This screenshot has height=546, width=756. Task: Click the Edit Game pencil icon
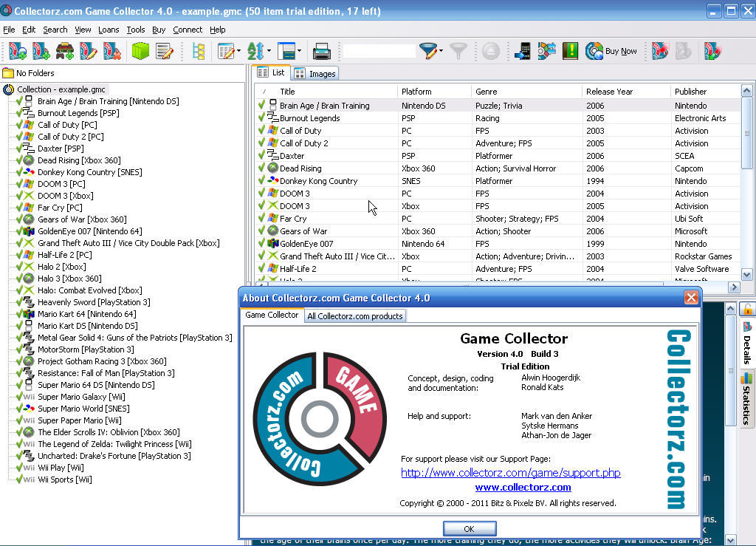(x=86, y=51)
